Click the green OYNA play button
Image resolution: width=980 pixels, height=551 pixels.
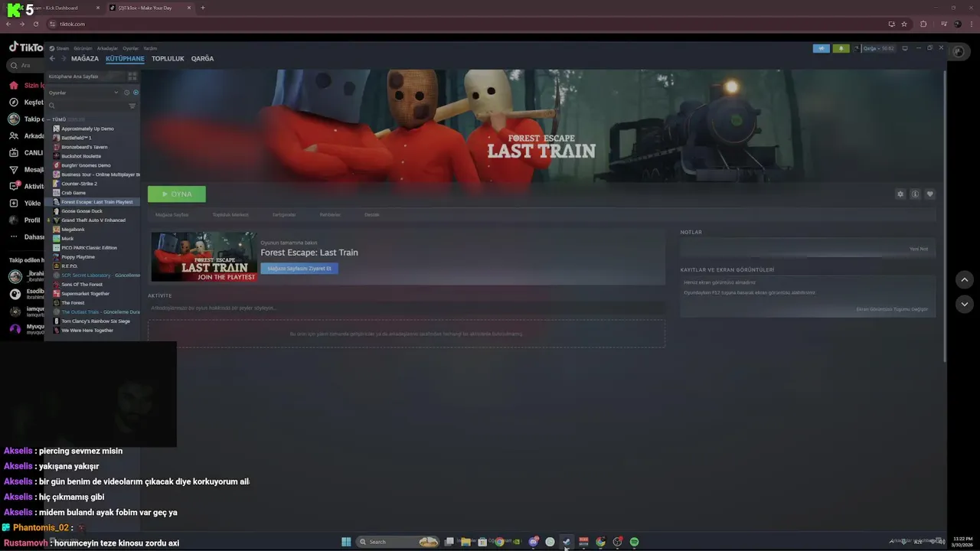pyautogui.click(x=177, y=194)
